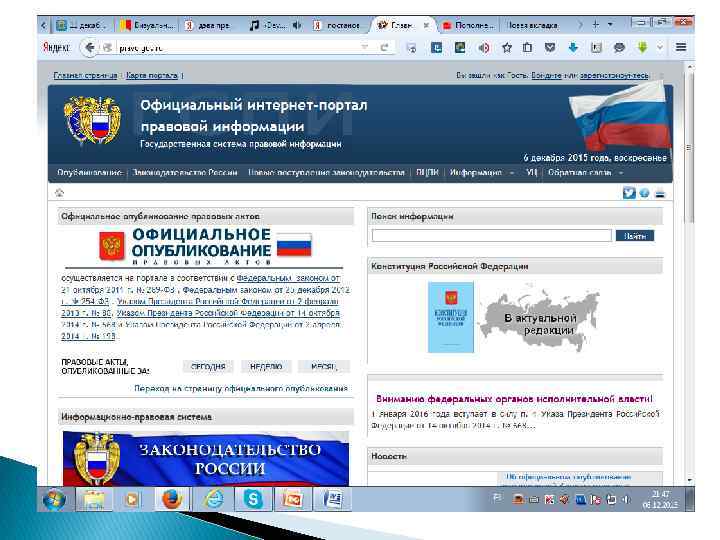Image resolution: width=720 pixels, height=540 pixels.
Task: Click the green download arrow extension icon
Action: tap(642, 47)
